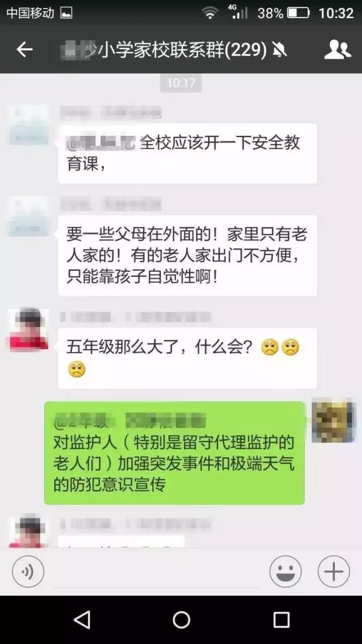Viewport: 362px width, 644px height.
Task: Tap the 五年级那么大了 message bubble
Action: click(x=188, y=358)
